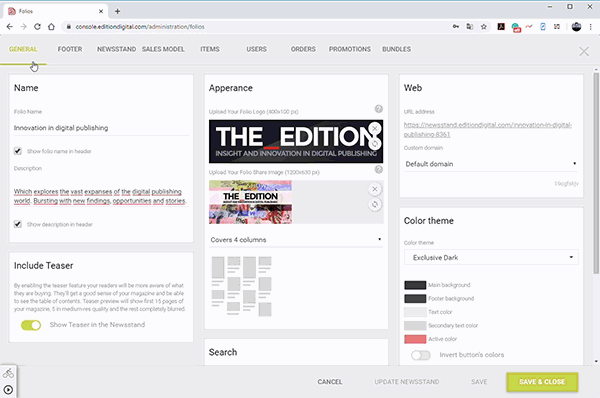Remove the folio share image
This screenshot has height=398, width=600.
(x=375, y=189)
